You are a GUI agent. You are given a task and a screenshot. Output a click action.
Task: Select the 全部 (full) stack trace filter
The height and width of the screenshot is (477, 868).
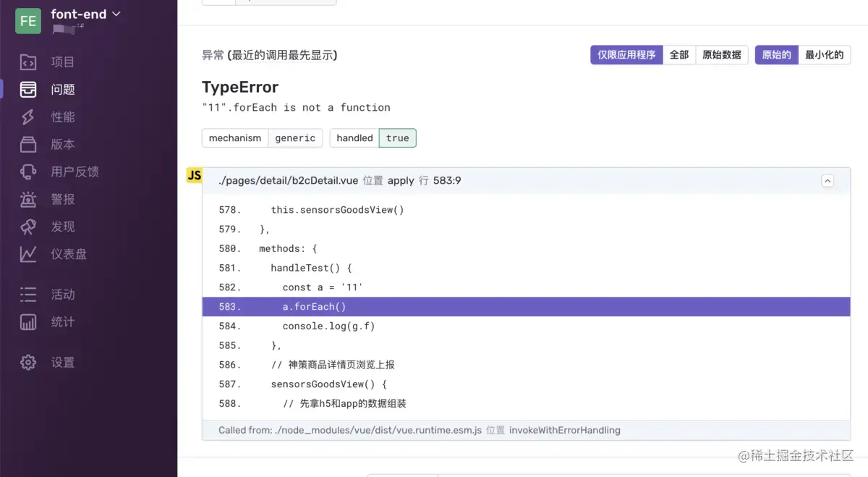pos(679,55)
